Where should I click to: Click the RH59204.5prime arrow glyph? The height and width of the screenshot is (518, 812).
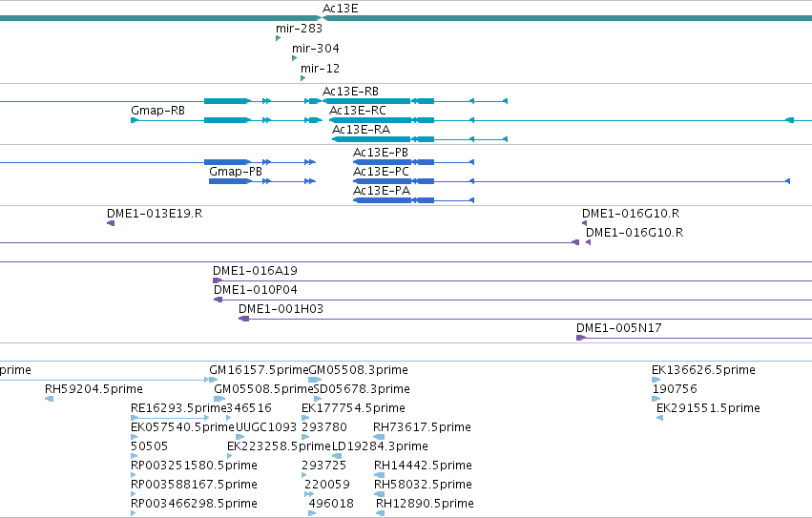(50, 399)
